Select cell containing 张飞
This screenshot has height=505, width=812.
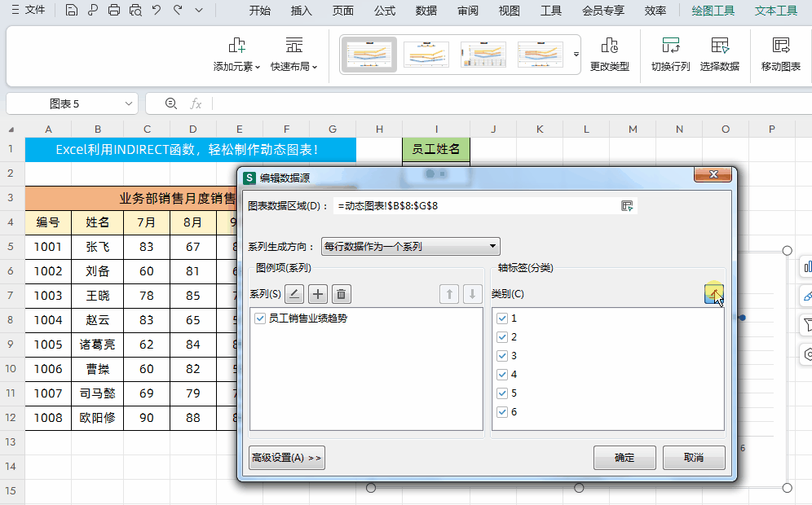point(97,247)
